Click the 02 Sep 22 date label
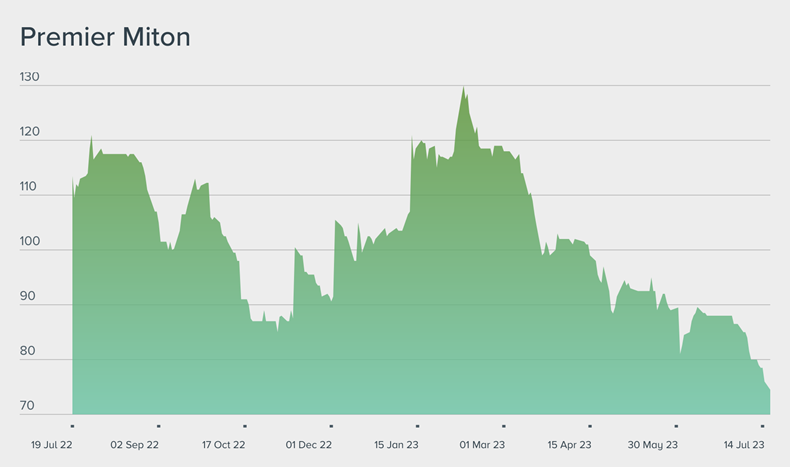This screenshot has width=790, height=467. [134, 445]
